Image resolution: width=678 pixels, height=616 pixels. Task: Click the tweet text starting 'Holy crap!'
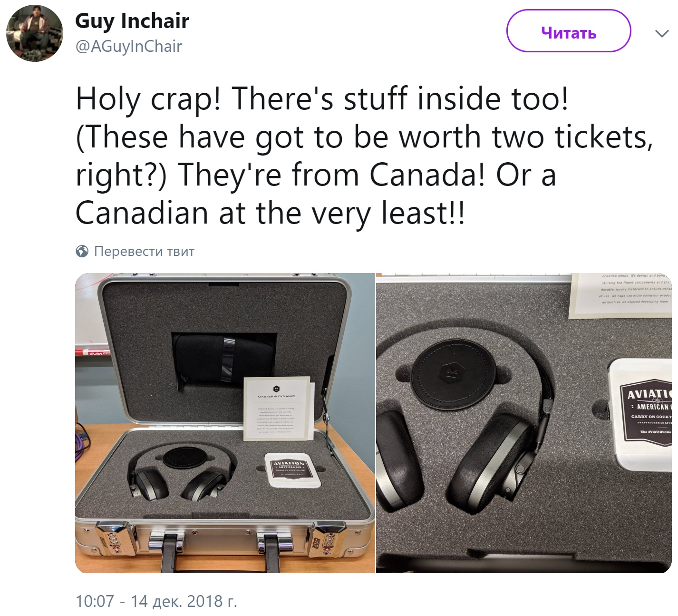[x=365, y=156]
